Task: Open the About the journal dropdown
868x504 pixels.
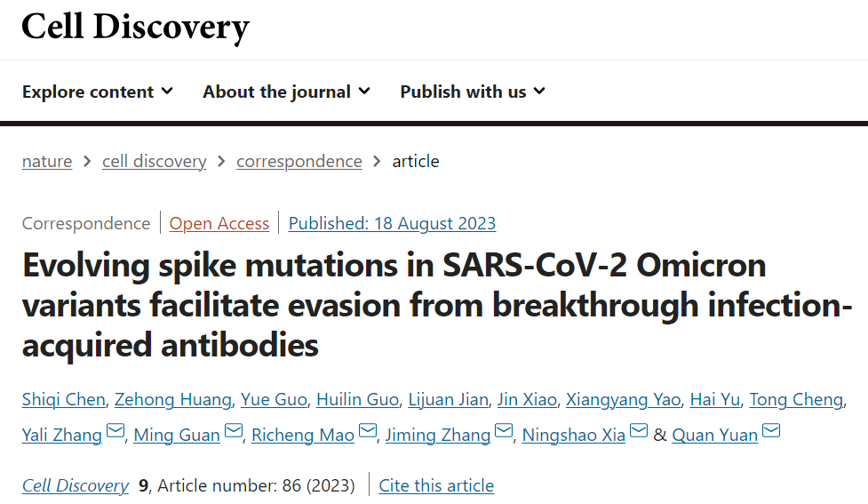Action: coord(286,92)
